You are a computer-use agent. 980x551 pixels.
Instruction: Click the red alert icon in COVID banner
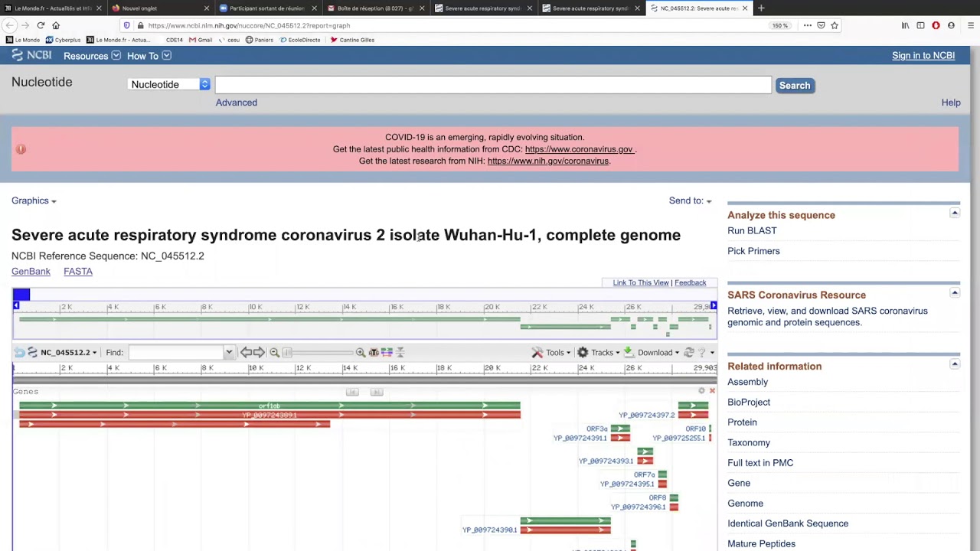tap(21, 149)
